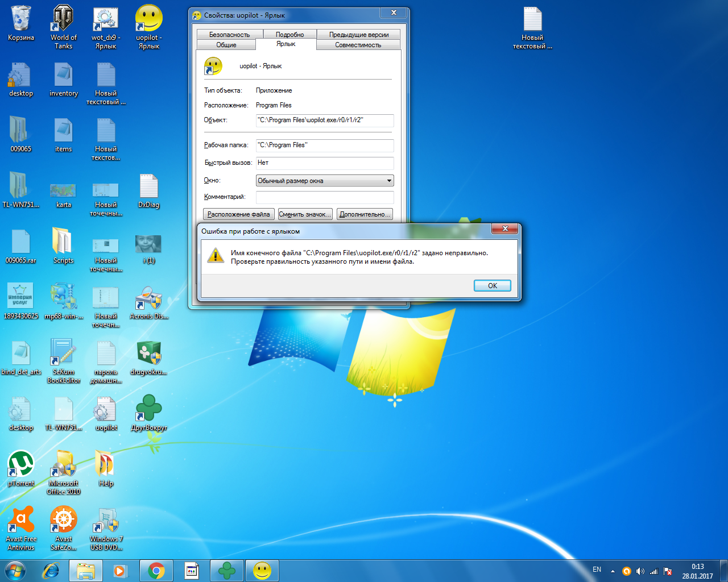Click the volume speaker tray icon
728x582 pixels.
(x=640, y=571)
